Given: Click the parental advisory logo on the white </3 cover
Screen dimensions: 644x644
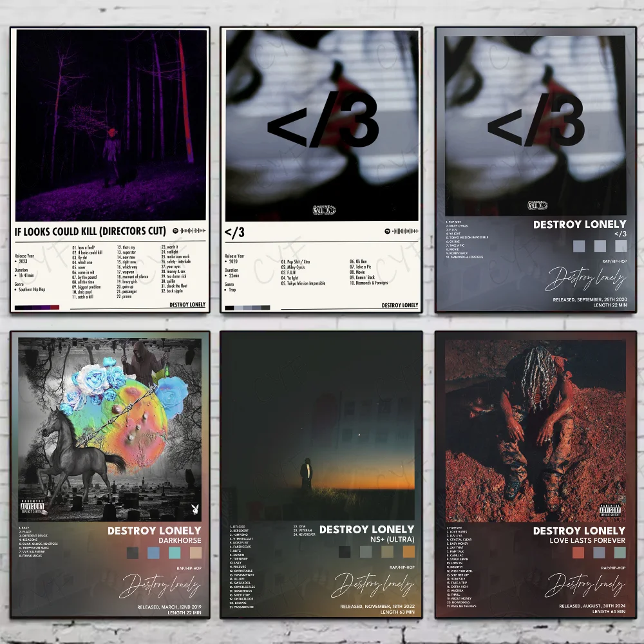Looking at the screenshot, I should pos(324,211).
